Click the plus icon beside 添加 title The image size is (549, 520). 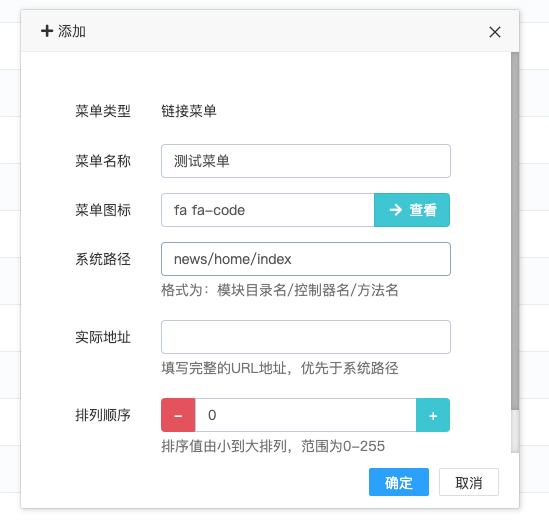[x=47, y=31]
